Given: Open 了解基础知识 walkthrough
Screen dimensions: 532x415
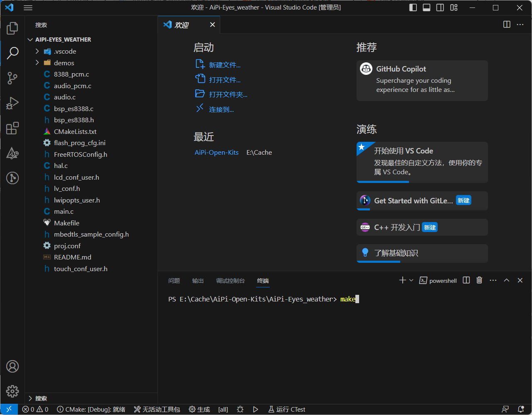Looking at the screenshot, I should click(422, 253).
